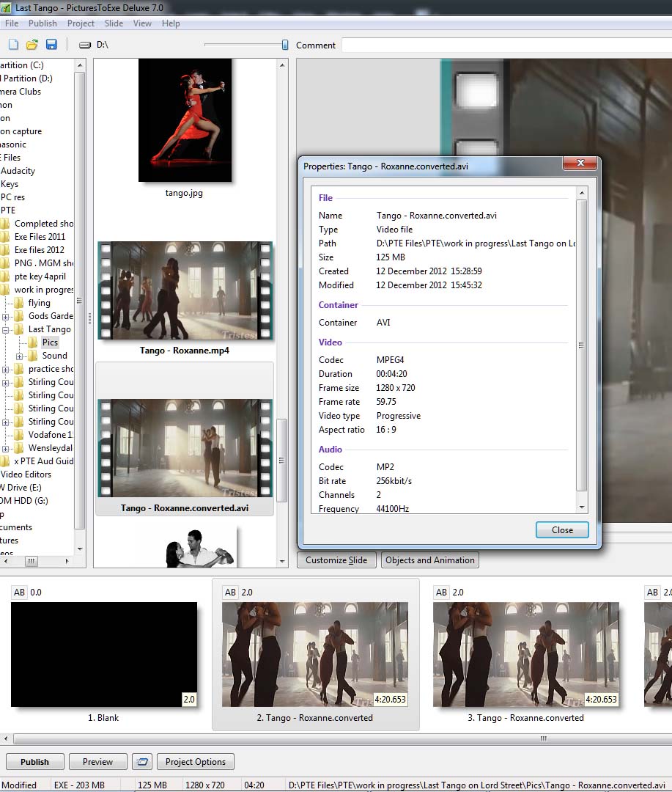Select the flying folder in tree
This screenshot has width=672, height=792.
click(x=39, y=303)
